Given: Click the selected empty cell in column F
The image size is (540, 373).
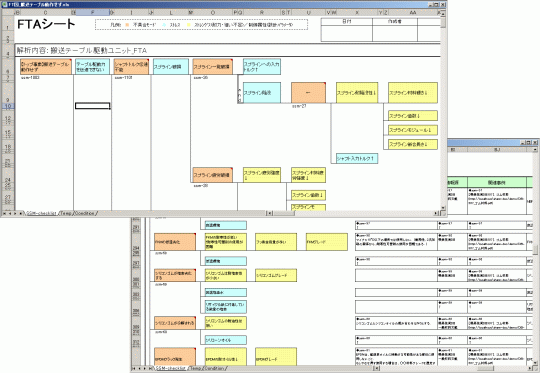Looking at the screenshot, I should click(x=92, y=106).
